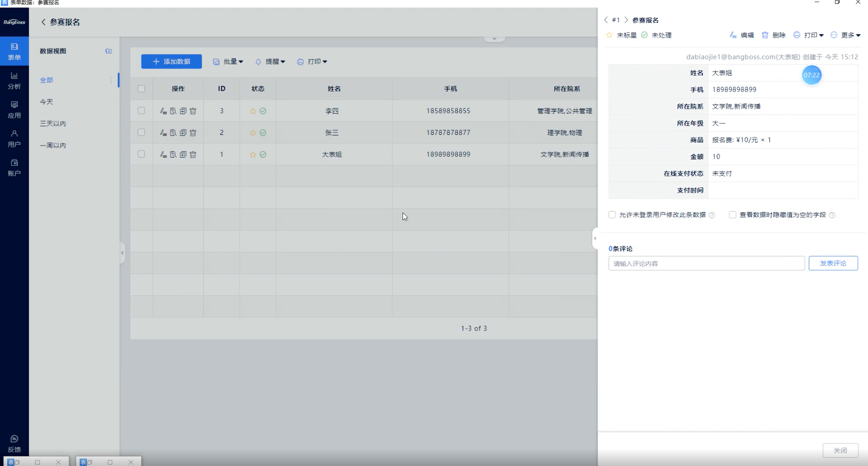Click the comment input field

click(706, 264)
